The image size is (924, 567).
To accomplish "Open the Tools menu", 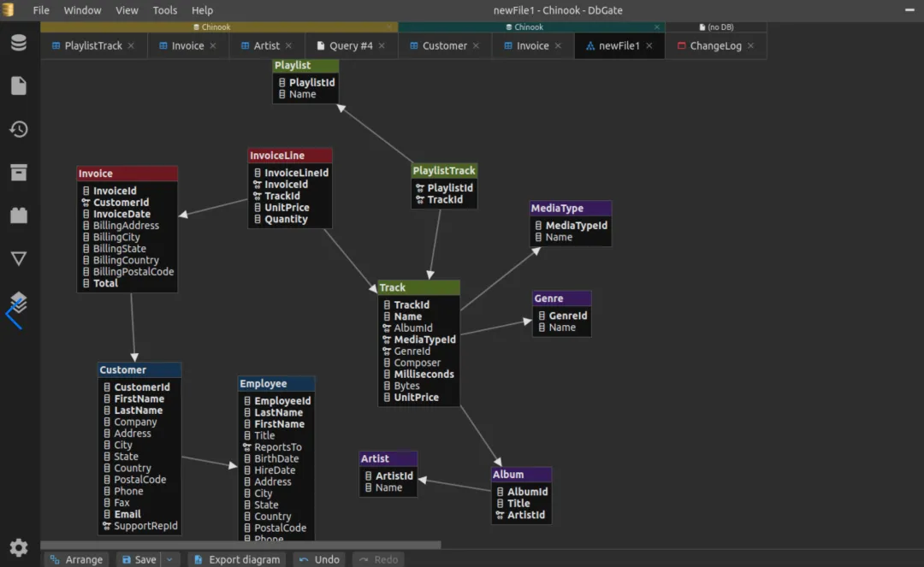I will [164, 10].
